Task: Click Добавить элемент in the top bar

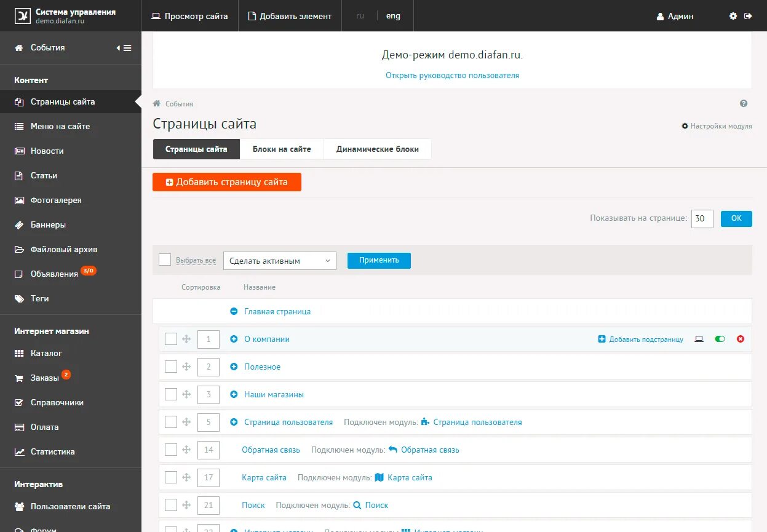Action: point(289,16)
